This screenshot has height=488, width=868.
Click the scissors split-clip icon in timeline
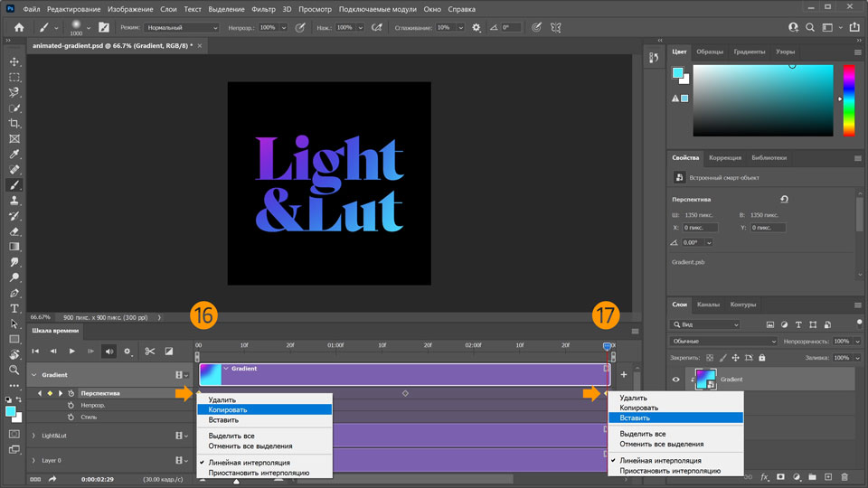(x=149, y=351)
